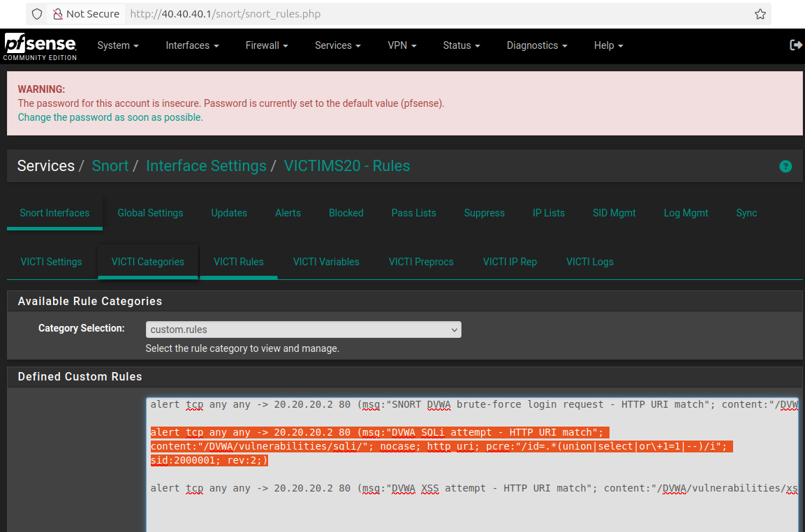The height and width of the screenshot is (532, 805).
Task: Switch to VICTI Variables tab
Action: tap(326, 262)
